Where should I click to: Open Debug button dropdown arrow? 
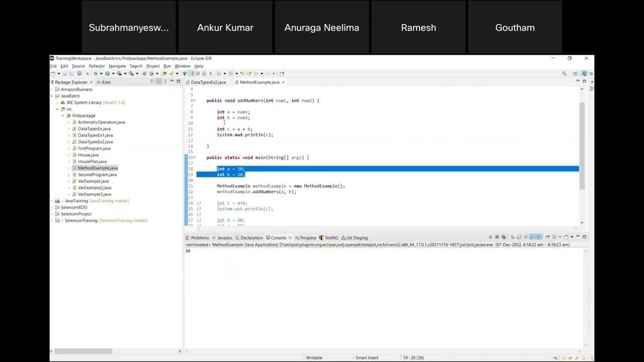[101, 73]
